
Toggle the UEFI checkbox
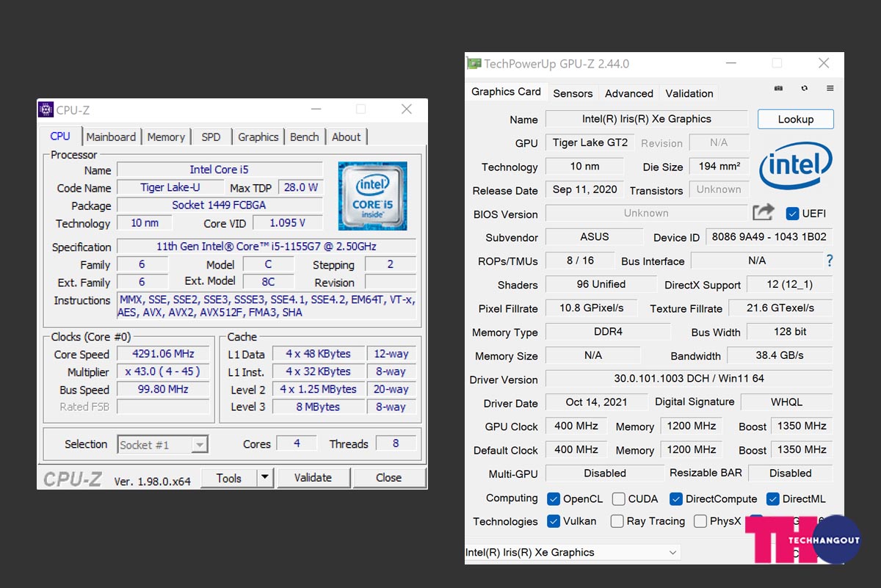792,214
